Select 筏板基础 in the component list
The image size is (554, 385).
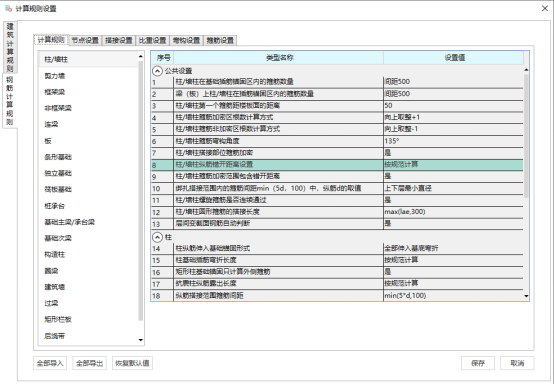tap(88, 189)
